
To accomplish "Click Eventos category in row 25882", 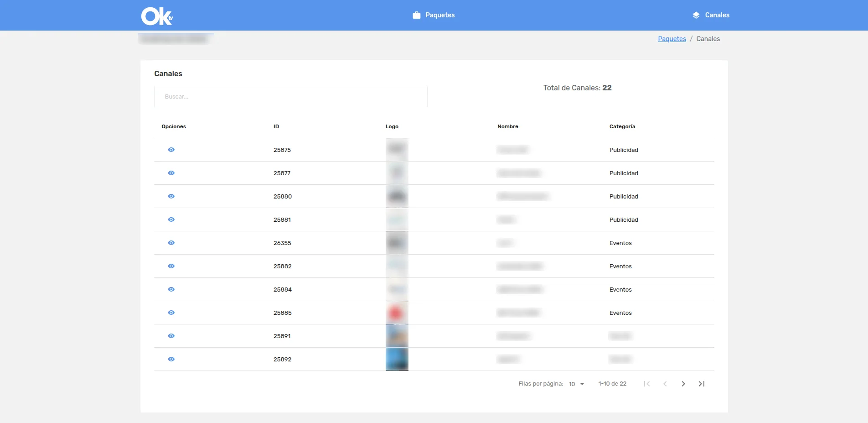I will point(620,266).
